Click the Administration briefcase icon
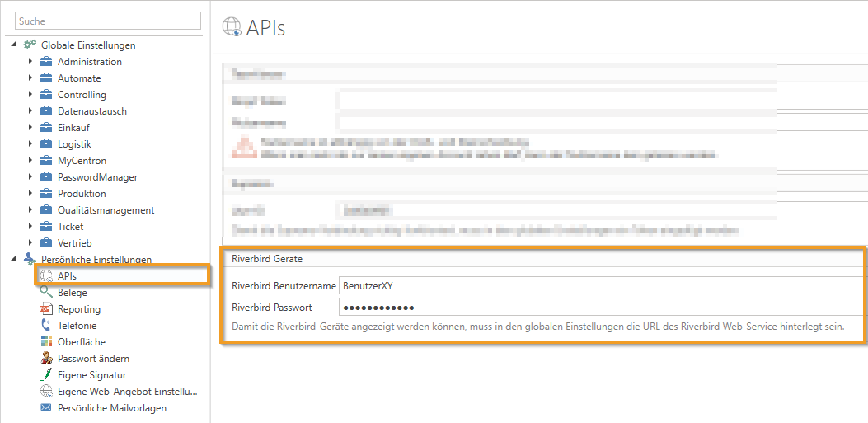Image resolution: width=868 pixels, height=423 pixels. point(46,62)
